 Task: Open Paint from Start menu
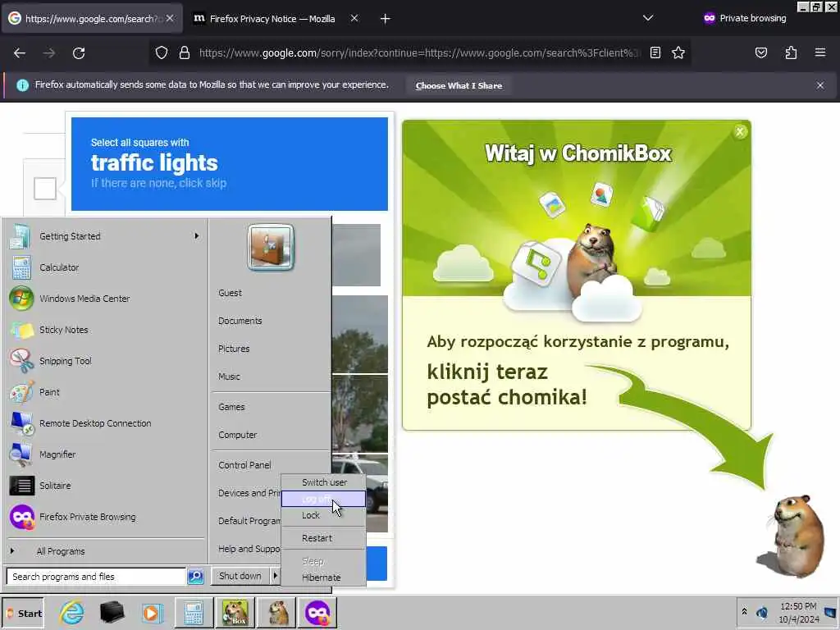pyautogui.click(x=104, y=392)
